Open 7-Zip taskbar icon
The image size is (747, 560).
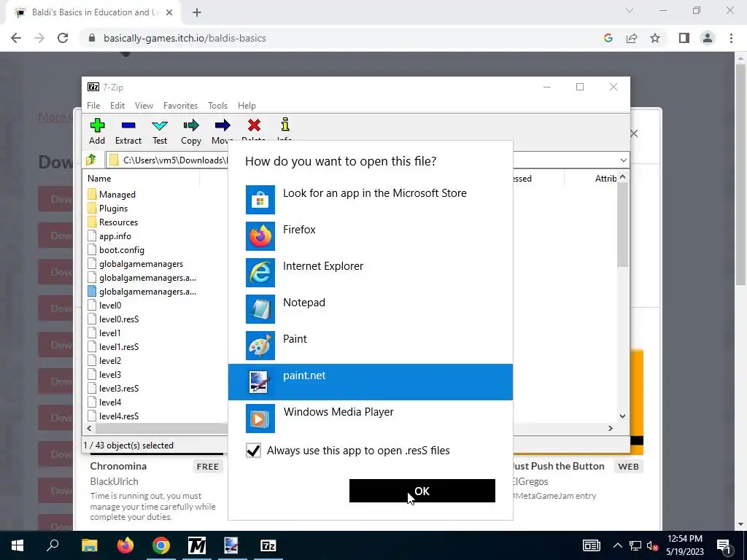click(x=268, y=545)
